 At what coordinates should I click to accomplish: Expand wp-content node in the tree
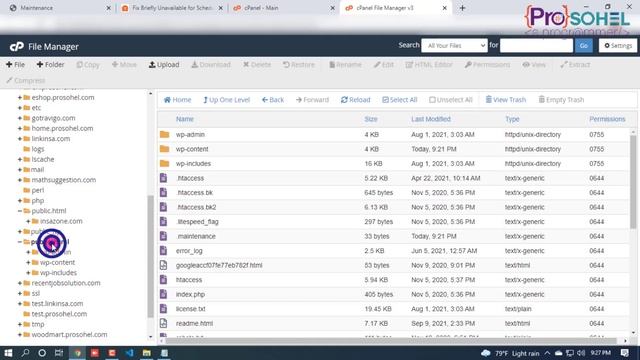click(28, 262)
